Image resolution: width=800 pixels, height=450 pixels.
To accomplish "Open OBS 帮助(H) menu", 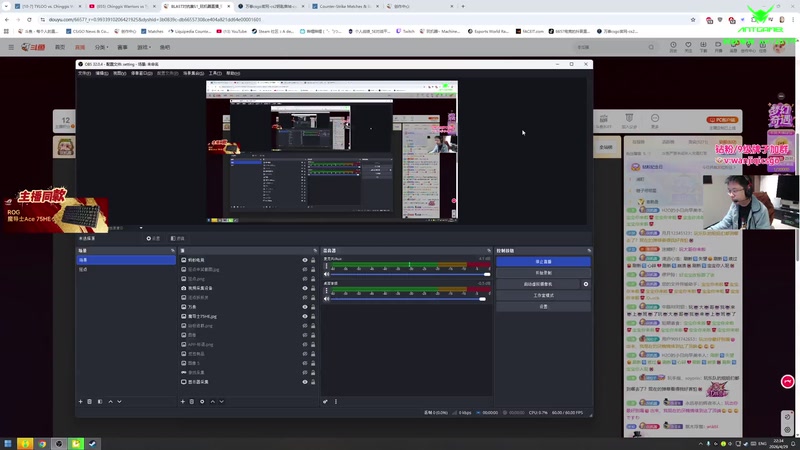I will (233, 73).
